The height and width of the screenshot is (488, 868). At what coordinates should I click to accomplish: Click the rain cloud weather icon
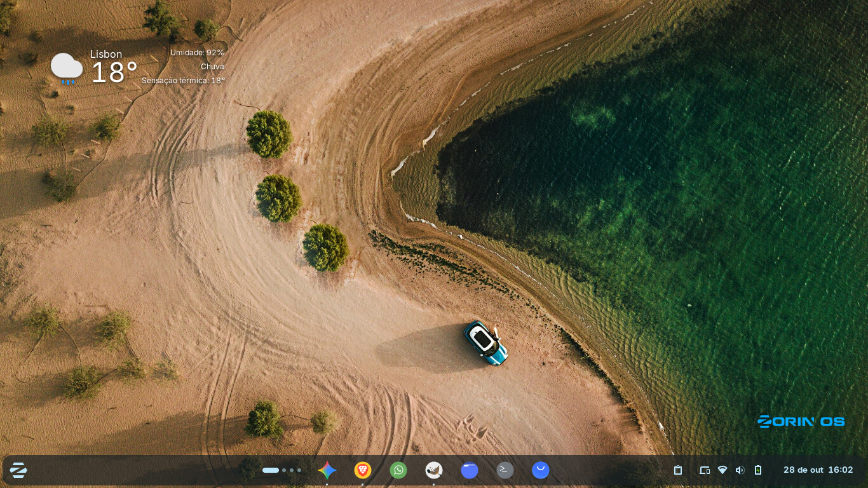pyautogui.click(x=67, y=69)
